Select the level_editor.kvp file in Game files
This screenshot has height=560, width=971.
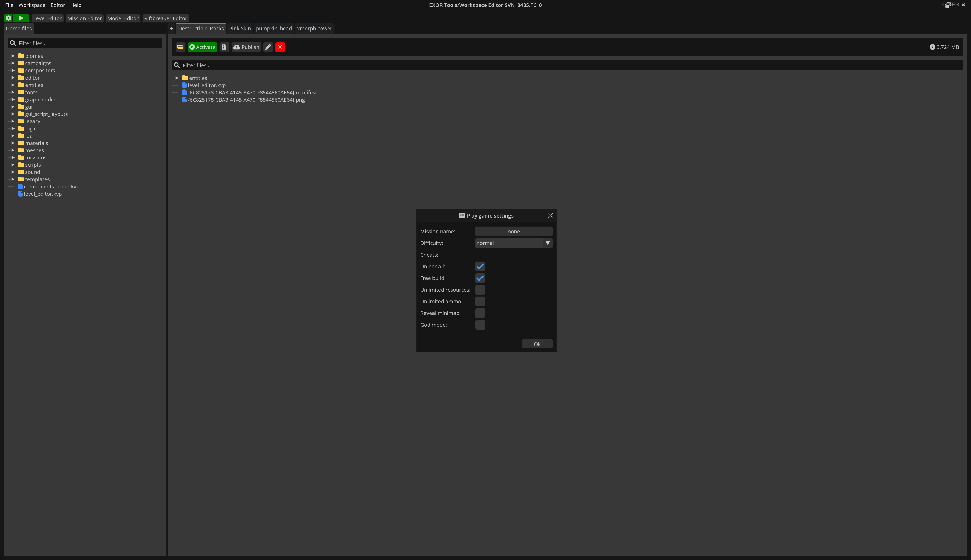tap(43, 194)
